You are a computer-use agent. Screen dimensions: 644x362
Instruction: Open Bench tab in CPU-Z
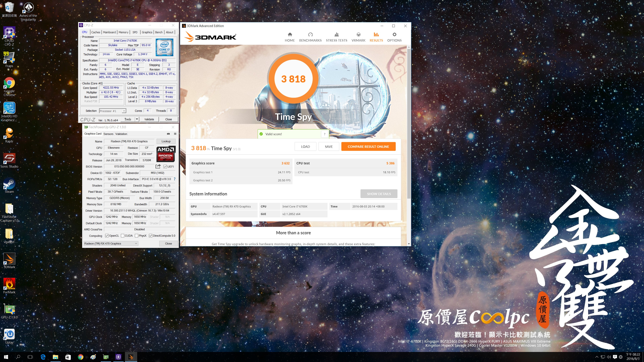[x=159, y=32]
